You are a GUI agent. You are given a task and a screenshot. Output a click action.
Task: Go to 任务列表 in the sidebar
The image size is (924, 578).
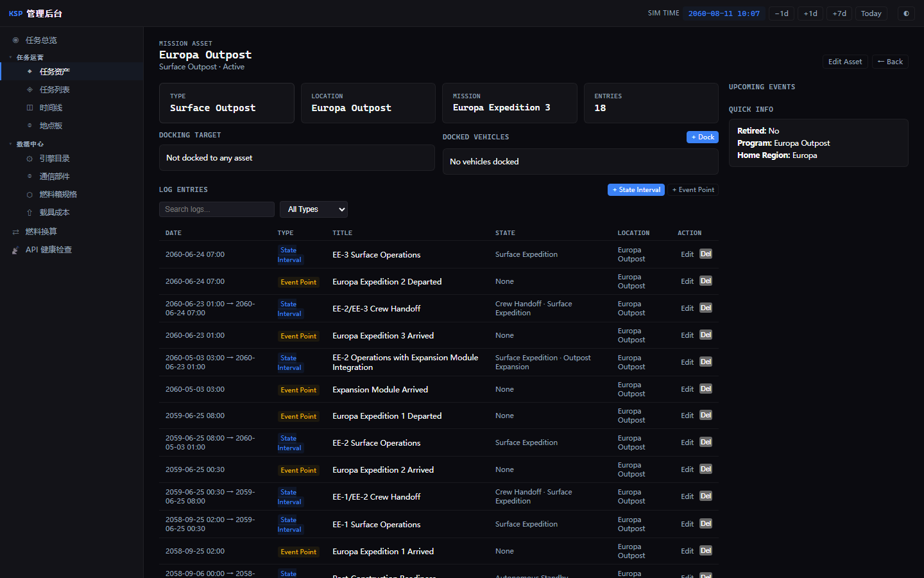coord(55,90)
